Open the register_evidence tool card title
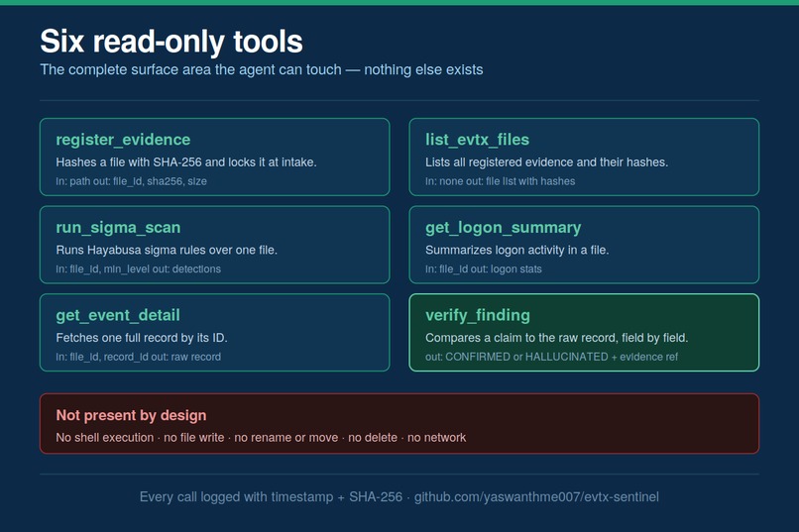Screen dimensions: 799x532 [123, 140]
